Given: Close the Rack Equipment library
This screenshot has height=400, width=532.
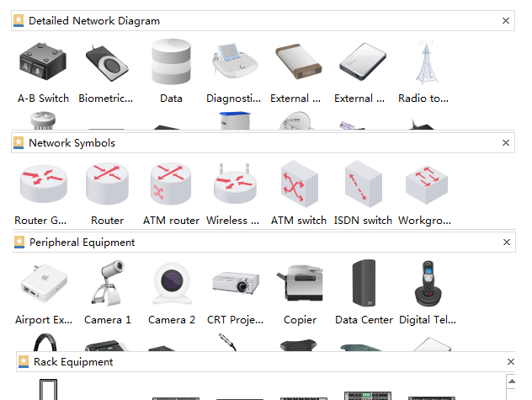Looking at the screenshot, I should pos(511,361).
